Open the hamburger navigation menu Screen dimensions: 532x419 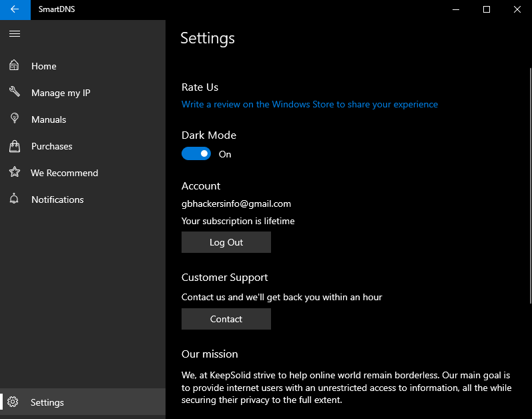point(15,34)
